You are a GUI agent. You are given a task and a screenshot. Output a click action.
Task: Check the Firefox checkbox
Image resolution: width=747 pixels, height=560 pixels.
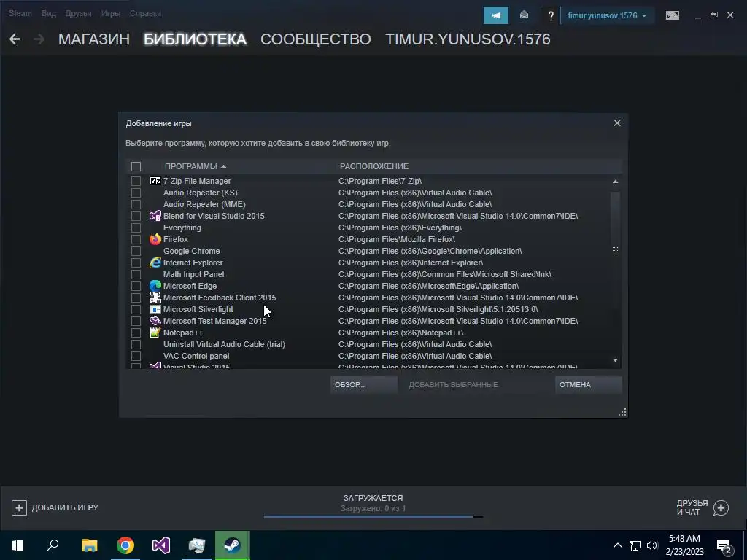tap(136, 239)
